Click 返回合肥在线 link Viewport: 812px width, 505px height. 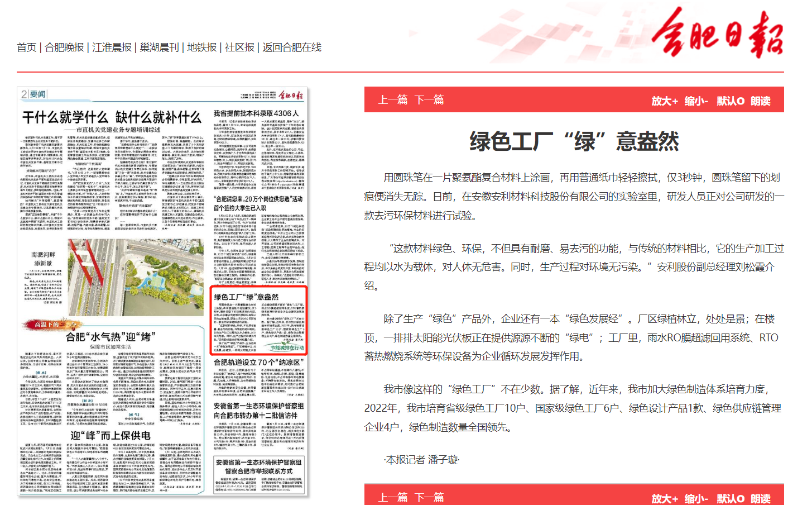pos(292,47)
